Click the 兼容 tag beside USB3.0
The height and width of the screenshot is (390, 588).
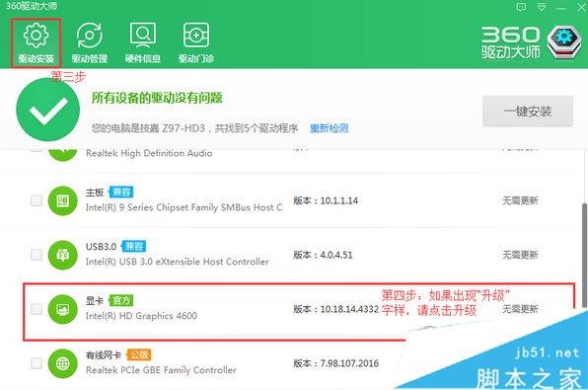(134, 246)
